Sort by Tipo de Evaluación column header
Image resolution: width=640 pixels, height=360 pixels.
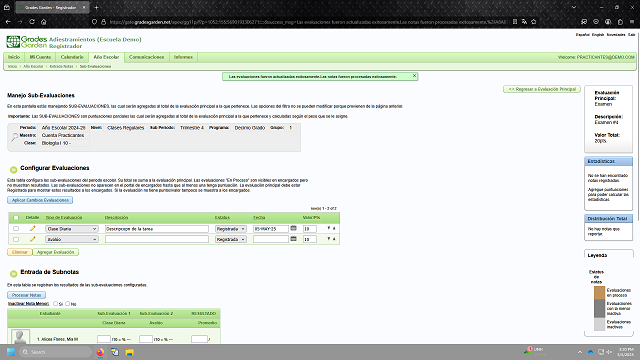pos(64,218)
